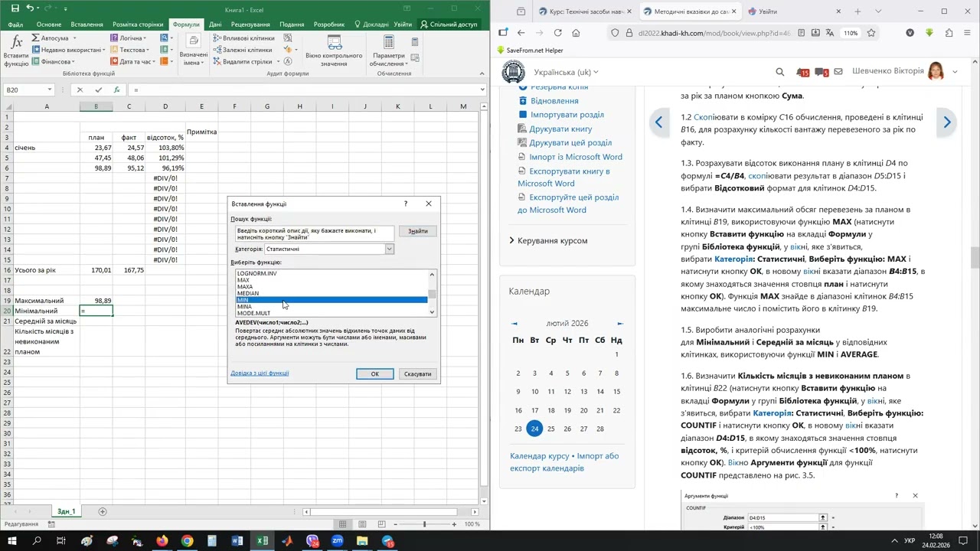Open the SaveFrom.net Helper bookmark
The width and height of the screenshot is (980, 551).
pyautogui.click(x=530, y=51)
